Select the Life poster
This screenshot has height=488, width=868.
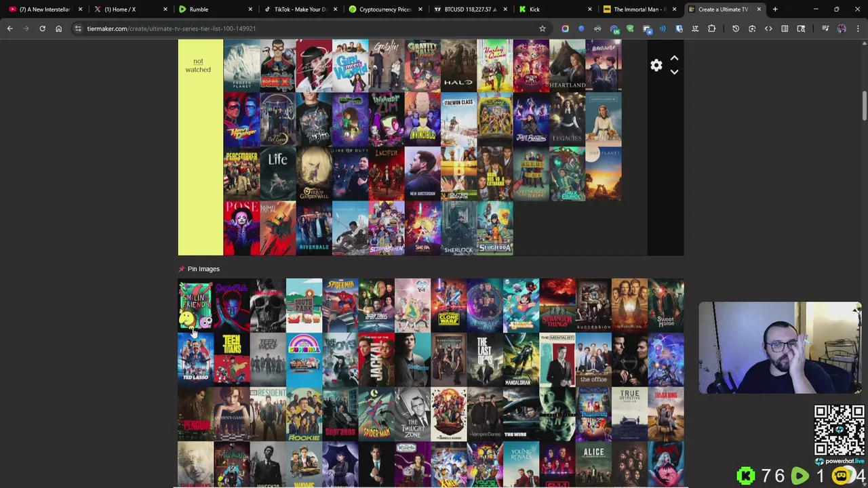coord(277,174)
